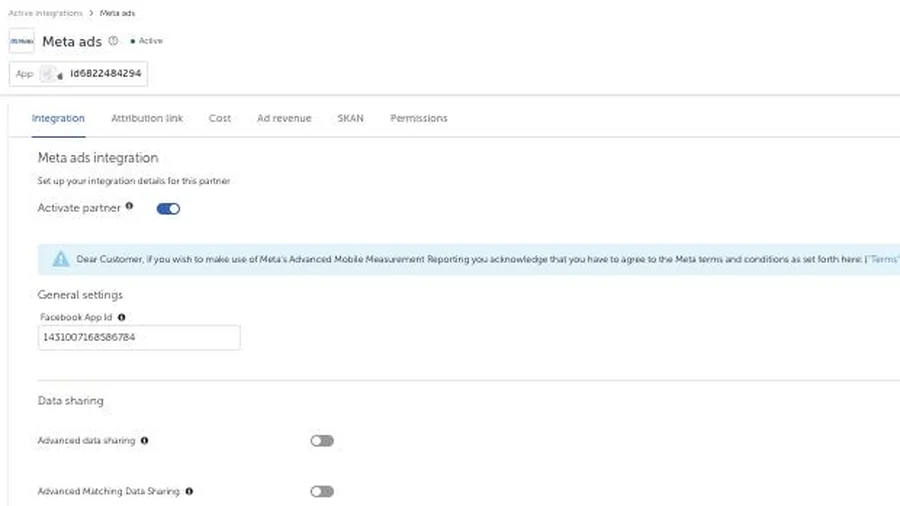This screenshot has height=506, width=900.
Task: Enable Advanced data sharing toggle
Action: (322, 441)
